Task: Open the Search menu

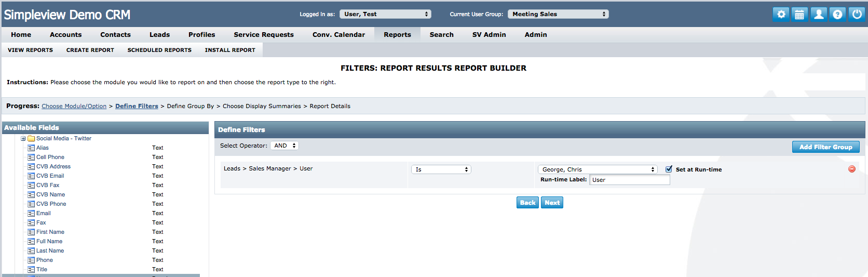Action: coord(442,35)
